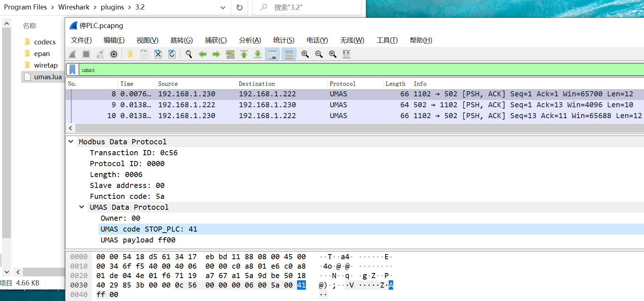Screen dimensions: 644x301
Task: Click the capture options gear icon
Action: (x=114, y=54)
